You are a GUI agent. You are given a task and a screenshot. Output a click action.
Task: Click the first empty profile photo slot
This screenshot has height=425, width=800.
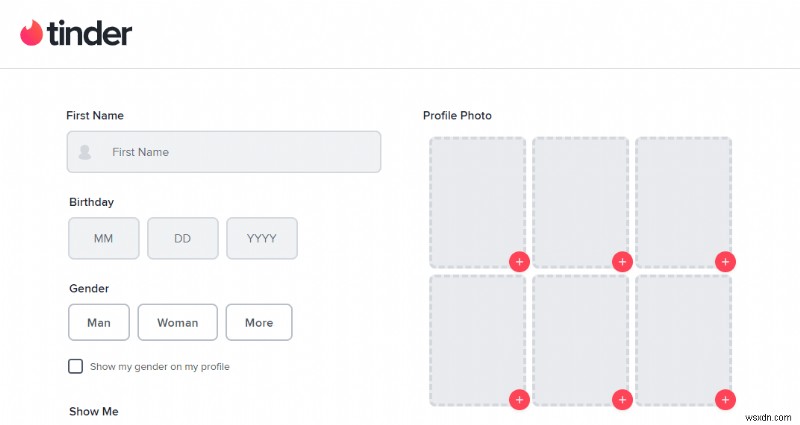pyautogui.click(x=477, y=200)
